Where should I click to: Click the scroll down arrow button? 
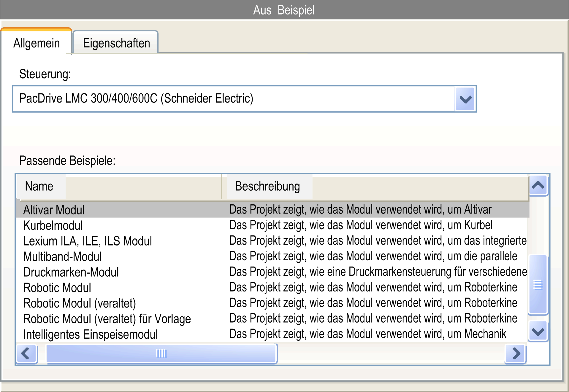[538, 331]
